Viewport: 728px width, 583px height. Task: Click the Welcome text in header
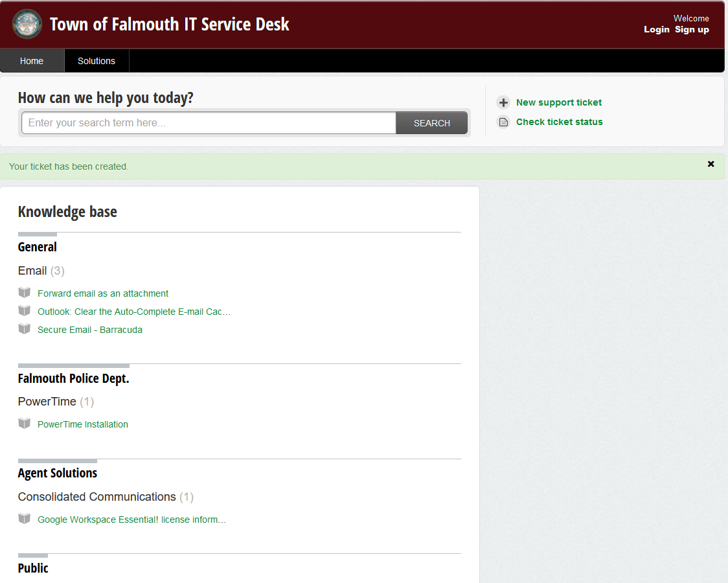pos(691,19)
